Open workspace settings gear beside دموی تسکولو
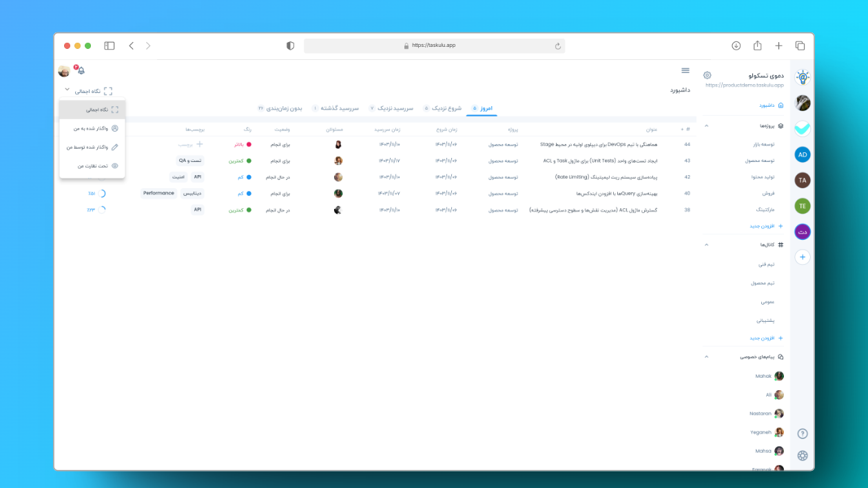Screen dimensions: 868x488 point(707,75)
